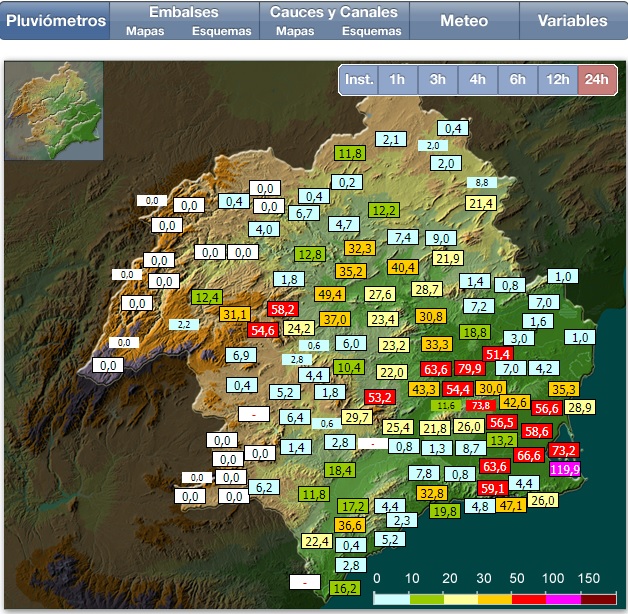The height and width of the screenshot is (614, 628).
Task: Open Mapas under Embalses
Action: tap(145, 31)
